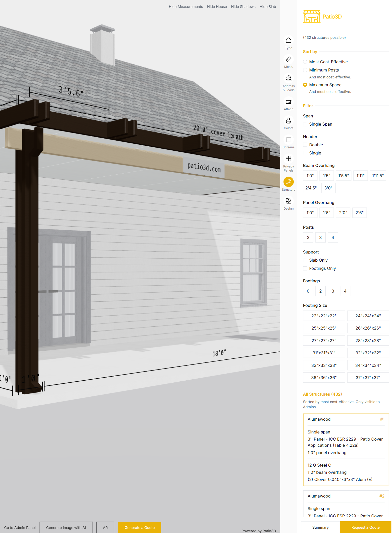Open Address & Loads map pin icon
This screenshot has height=533, width=392.
(288, 78)
